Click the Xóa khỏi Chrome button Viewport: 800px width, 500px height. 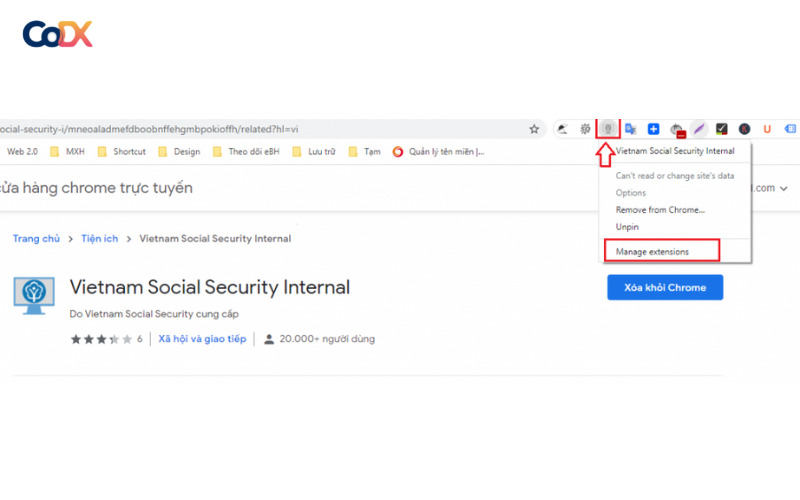point(665,287)
